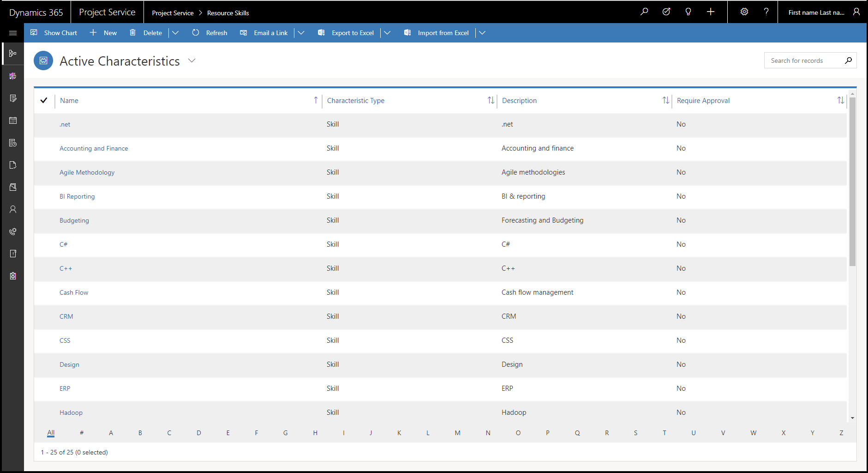868x473 pixels.
Task: Click the help question mark icon
Action: [x=766, y=12]
